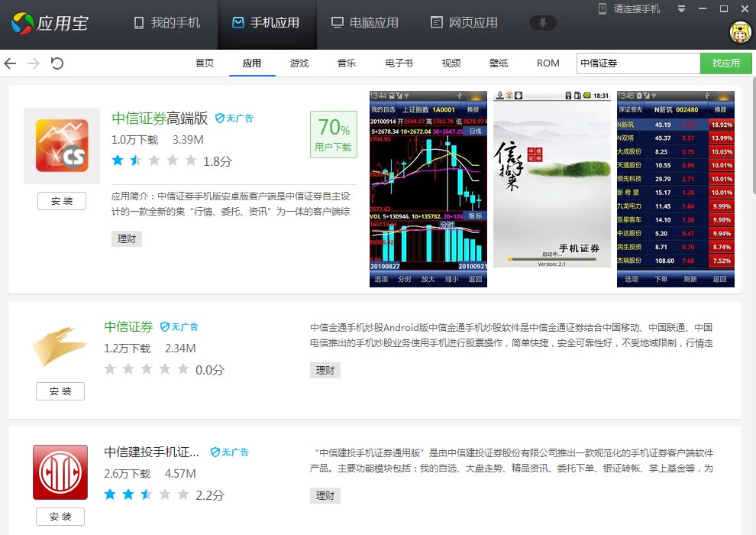Image resolution: width=756 pixels, height=535 pixels.
Task: Install 中信建投手机证券 with the 安装 button
Action: [x=60, y=517]
